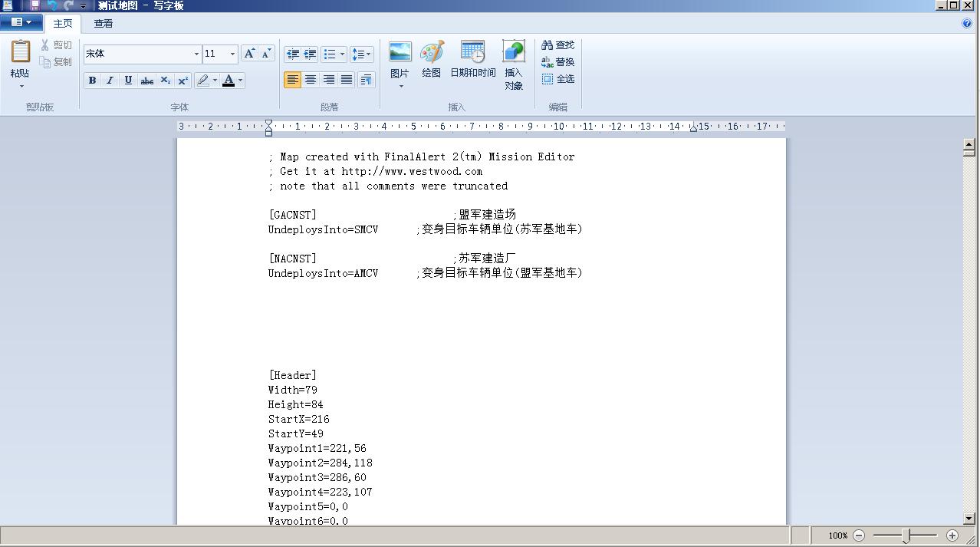Toggle Subscript formatting

165,81
